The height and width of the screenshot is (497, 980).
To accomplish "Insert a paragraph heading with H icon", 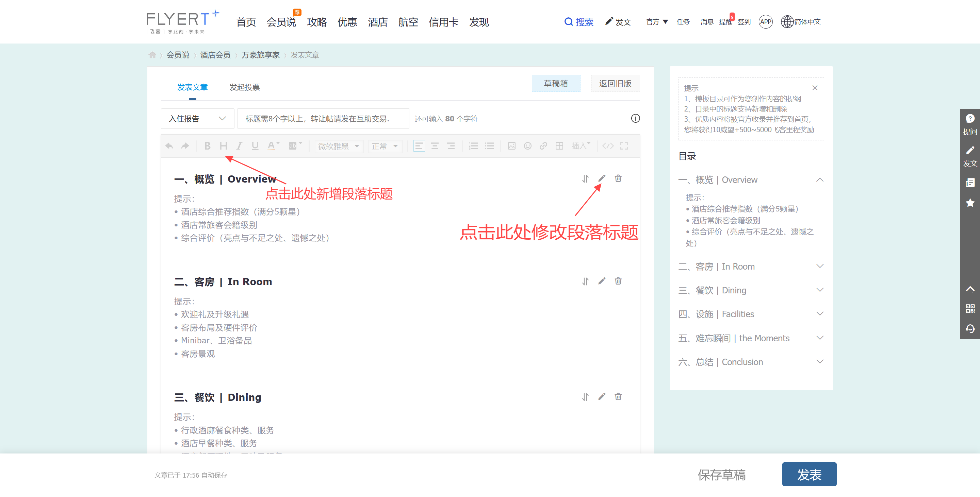I will [223, 146].
